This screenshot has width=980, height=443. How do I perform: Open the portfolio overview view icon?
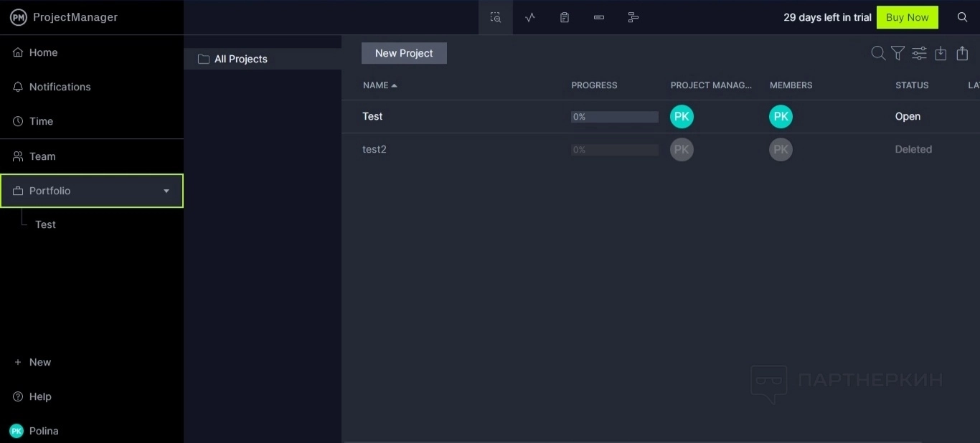(496, 17)
